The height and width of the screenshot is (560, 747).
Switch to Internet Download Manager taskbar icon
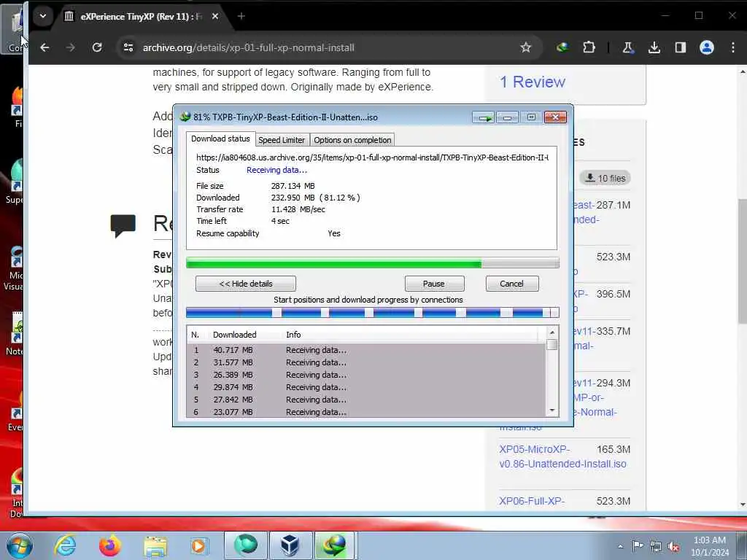pos(335,545)
